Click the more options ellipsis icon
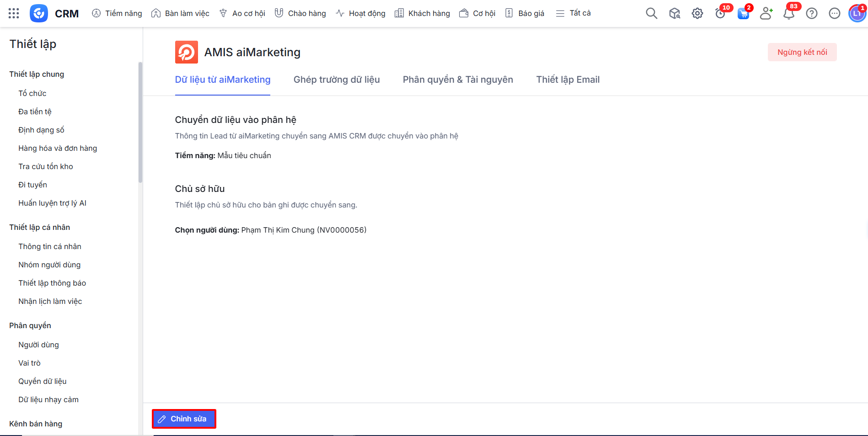This screenshot has height=436, width=868. [x=834, y=14]
